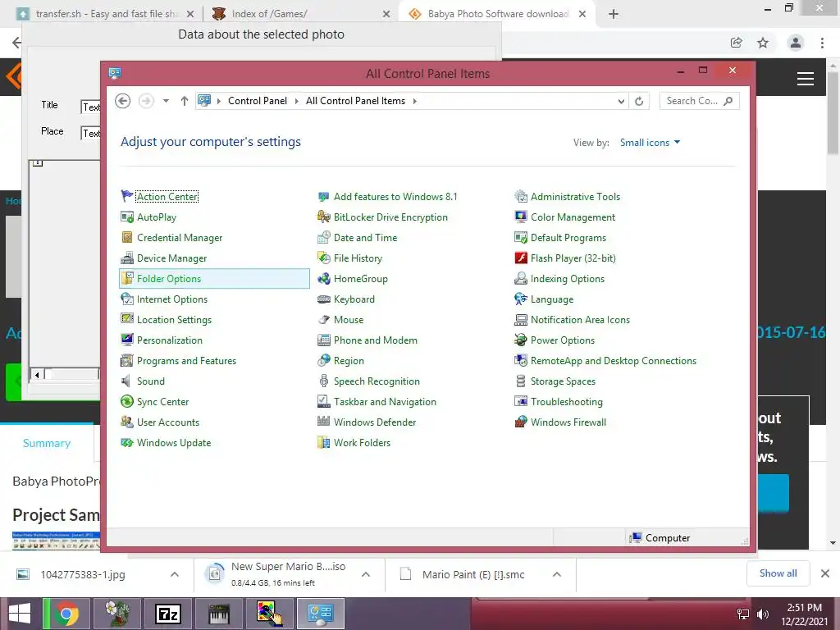Image resolution: width=840 pixels, height=630 pixels.
Task: Click the Sound speaker icon in Control Panel
Action: pos(127,381)
